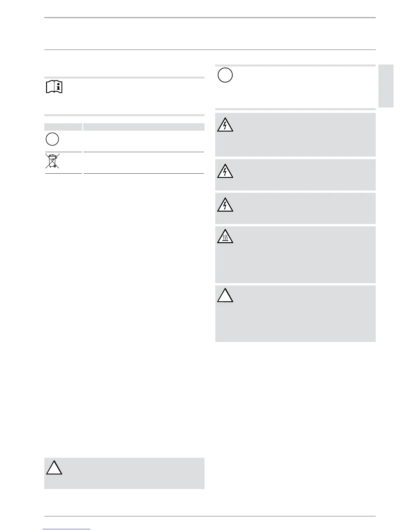Click the open book information icon
Screen dimensions: 411x532
point(54,87)
